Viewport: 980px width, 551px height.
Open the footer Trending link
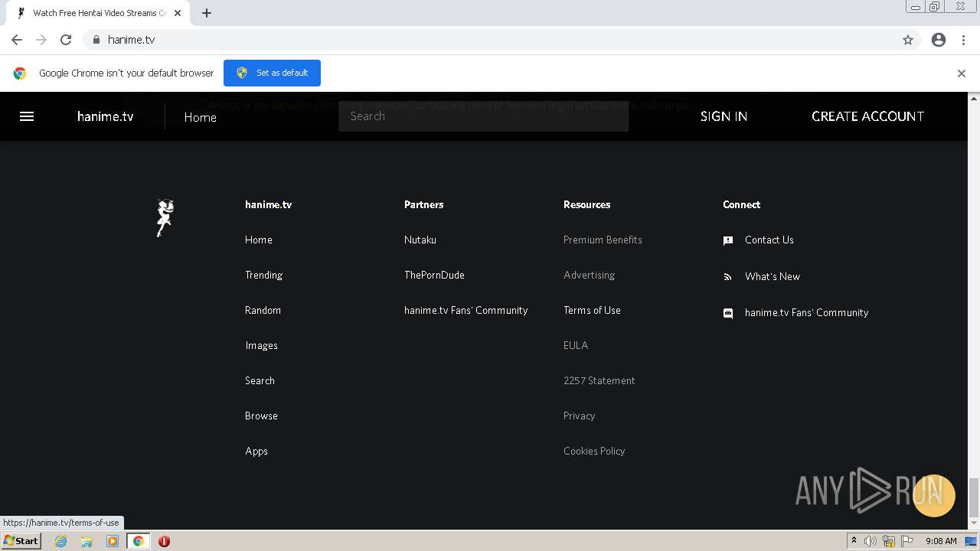point(263,275)
